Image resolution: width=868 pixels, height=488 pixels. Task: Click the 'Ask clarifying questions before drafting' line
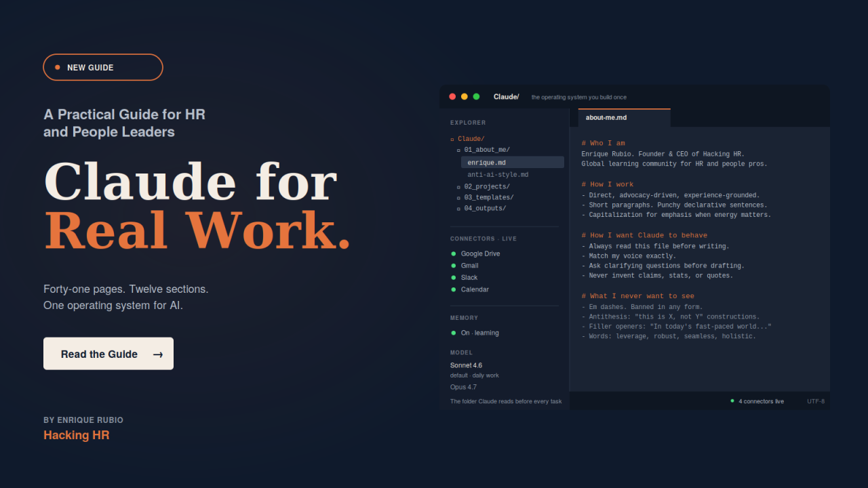click(x=663, y=266)
